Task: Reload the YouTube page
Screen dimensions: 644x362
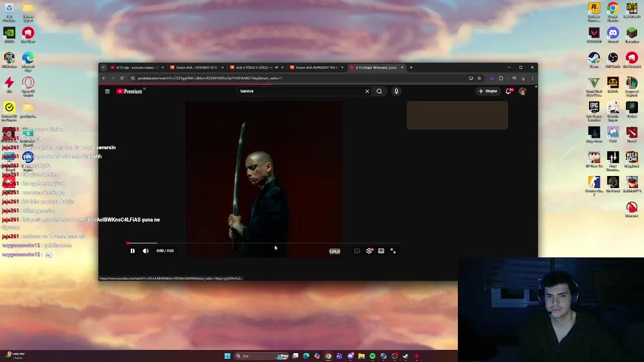Action: click(x=122, y=78)
